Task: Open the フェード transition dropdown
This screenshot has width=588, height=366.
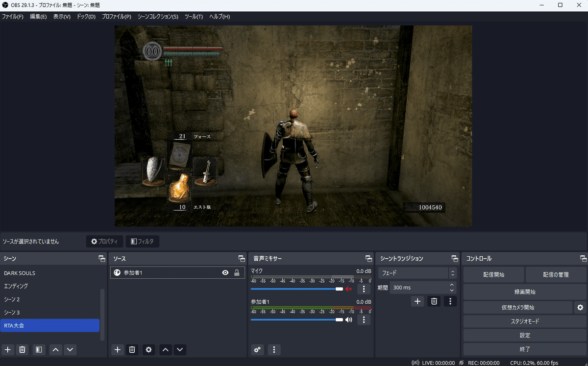Action: 417,273
